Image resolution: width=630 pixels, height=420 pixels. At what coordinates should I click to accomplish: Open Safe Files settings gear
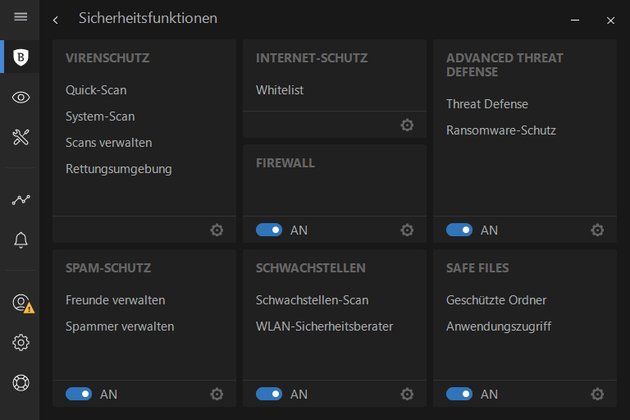[597, 394]
